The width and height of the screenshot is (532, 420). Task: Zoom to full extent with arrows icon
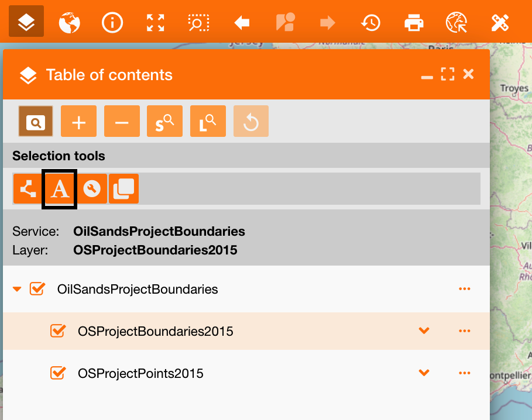(156, 23)
